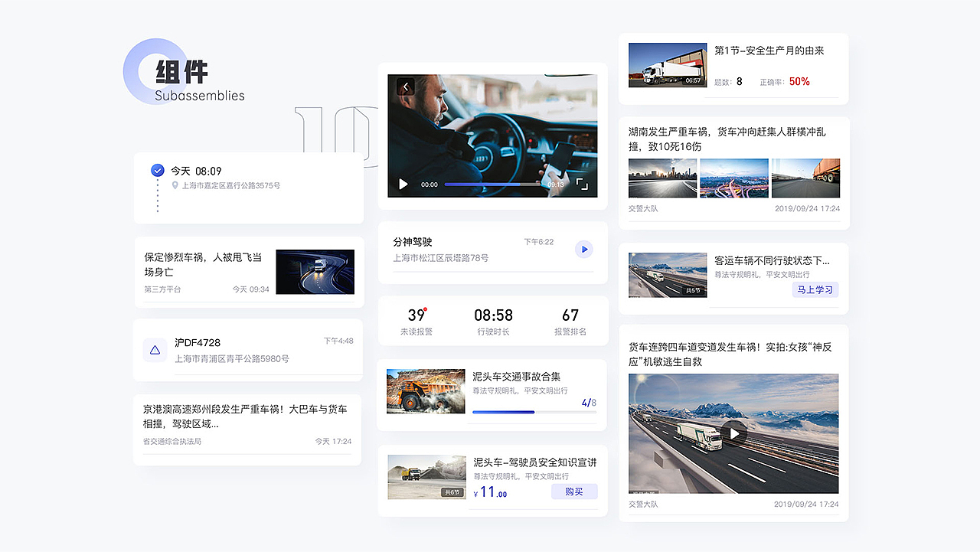Click the 共6节 badge on thumbnail
Viewport: 980px width, 552px height.
tap(452, 492)
